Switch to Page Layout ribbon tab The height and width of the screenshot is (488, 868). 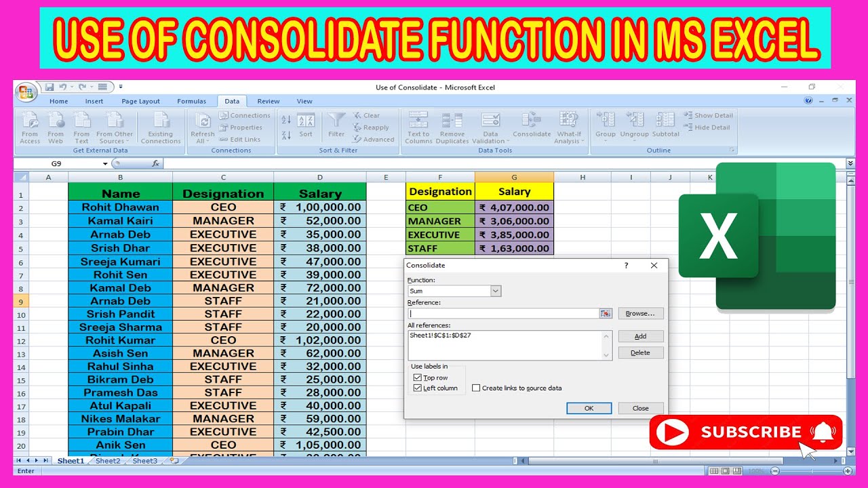140,101
